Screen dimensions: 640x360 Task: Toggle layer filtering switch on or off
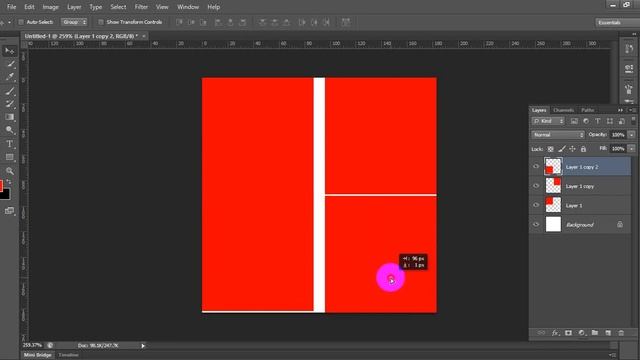[x=633, y=121]
